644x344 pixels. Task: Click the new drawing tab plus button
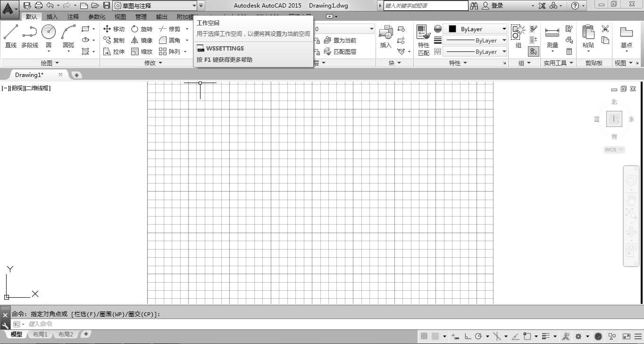[76, 75]
